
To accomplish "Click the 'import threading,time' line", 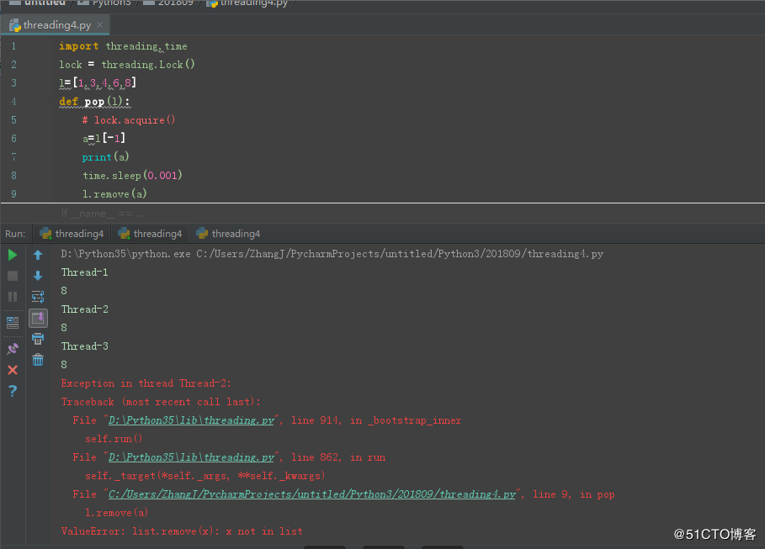I will click(x=123, y=46).
